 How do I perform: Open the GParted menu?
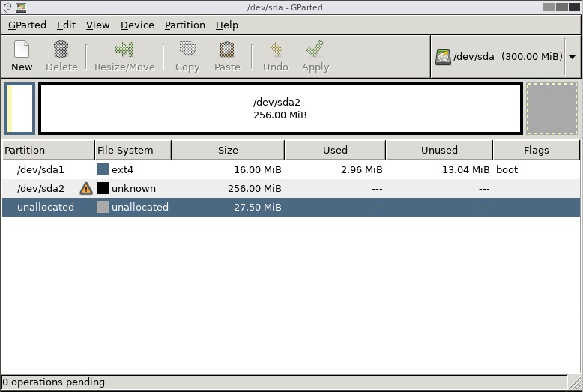pyautogui.click(x=27, y=25)
